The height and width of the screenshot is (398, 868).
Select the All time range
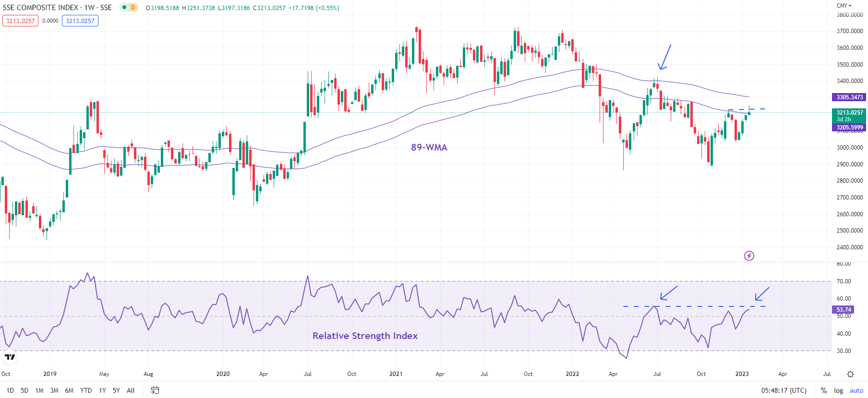point(131,390)
